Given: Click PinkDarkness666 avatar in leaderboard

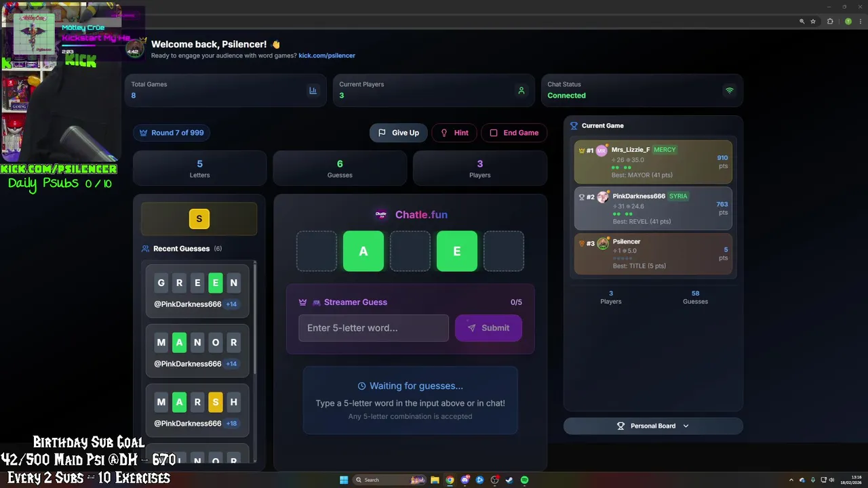Looking at the screenshot, I should [x=603, y=197].
